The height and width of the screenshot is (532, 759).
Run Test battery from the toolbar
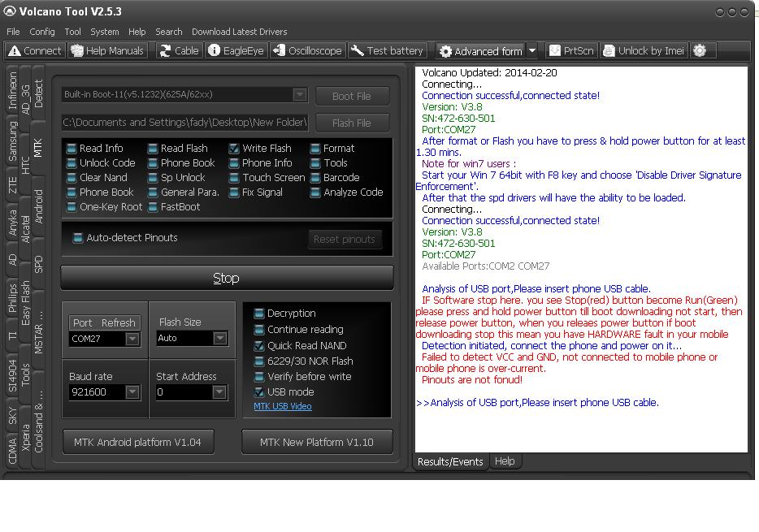(x=387, y=51)
